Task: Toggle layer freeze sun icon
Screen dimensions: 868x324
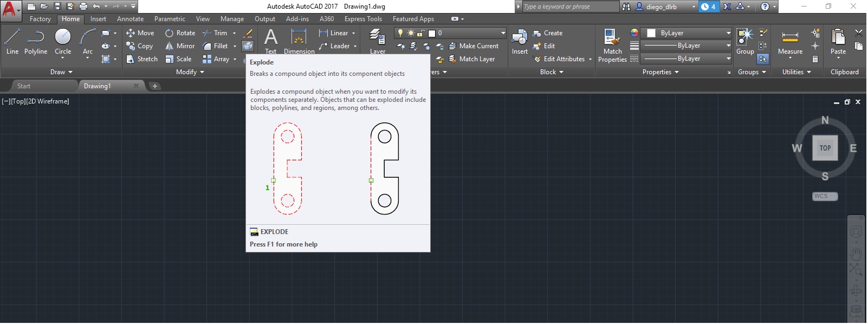Action: point(411,33)
